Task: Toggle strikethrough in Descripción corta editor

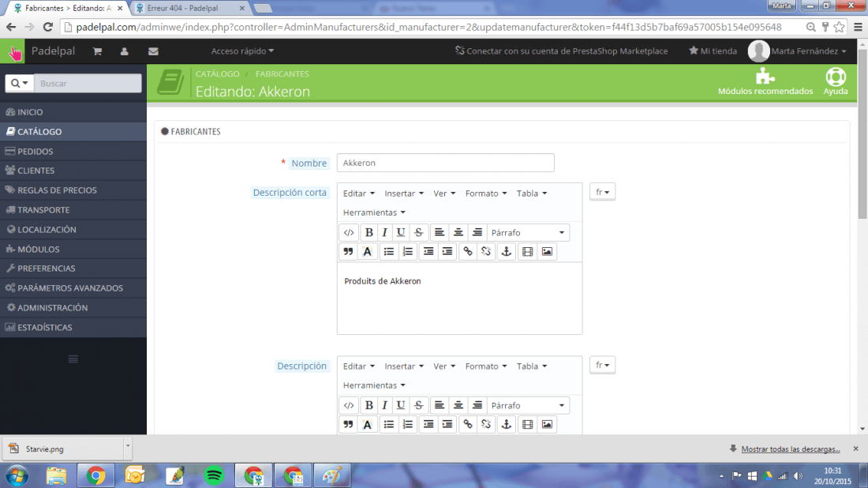Action: pos(418,233)
